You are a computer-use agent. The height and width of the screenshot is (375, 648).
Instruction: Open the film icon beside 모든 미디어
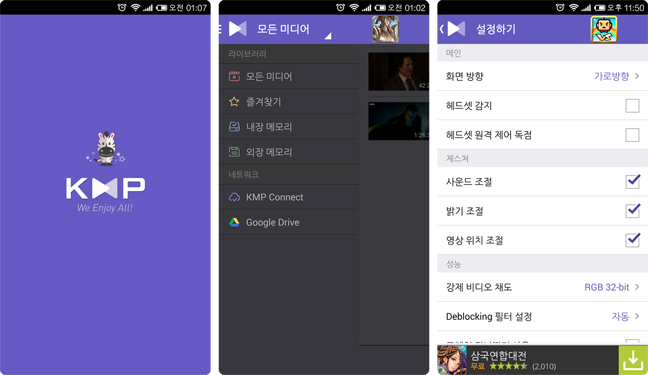coord(234,76)
